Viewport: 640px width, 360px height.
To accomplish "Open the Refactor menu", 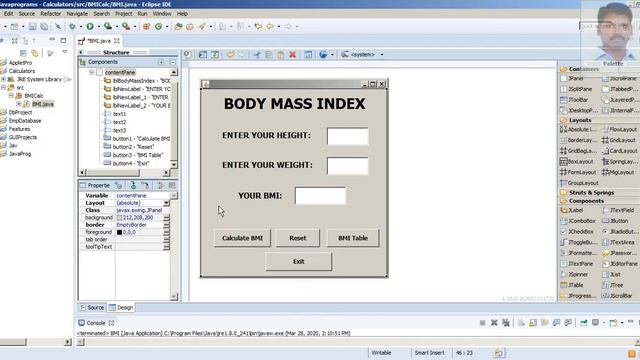I will [50, 13].
